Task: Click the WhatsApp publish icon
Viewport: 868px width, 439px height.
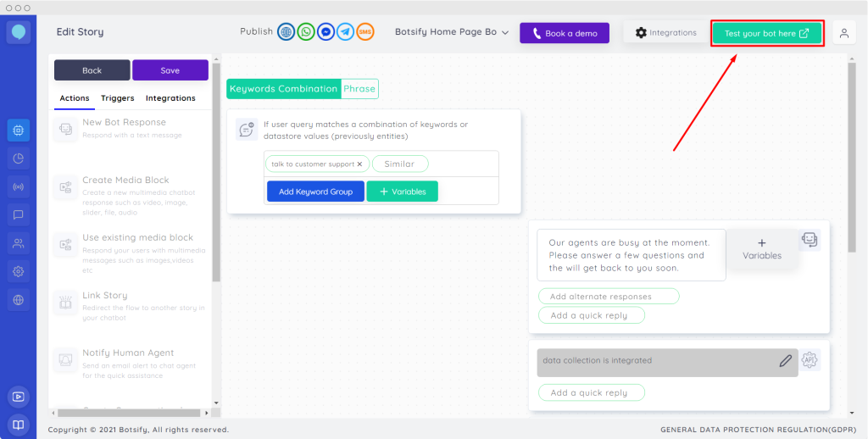Action: point(306,32)
